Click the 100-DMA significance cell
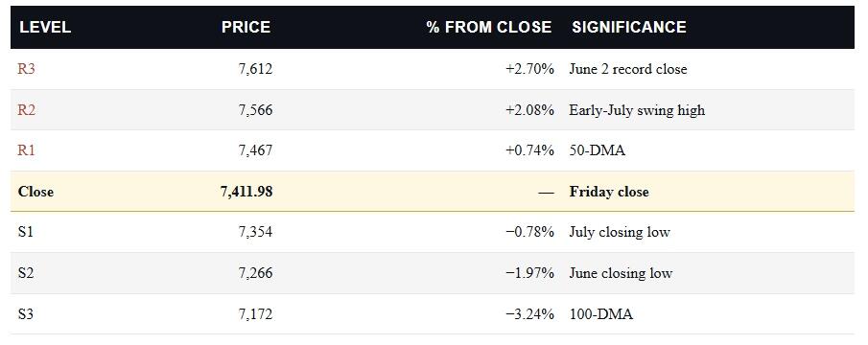The image size is (868, 345). click(600, 314)
